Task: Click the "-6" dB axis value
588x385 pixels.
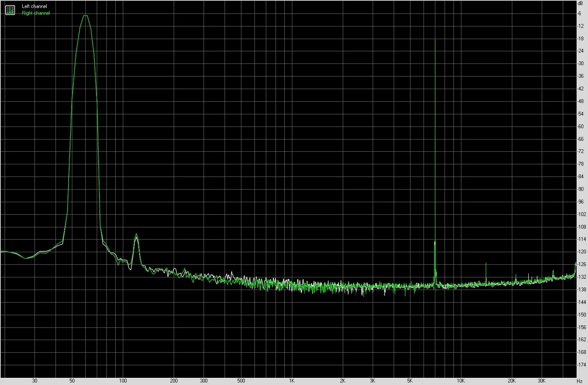Action: [580, 13]
